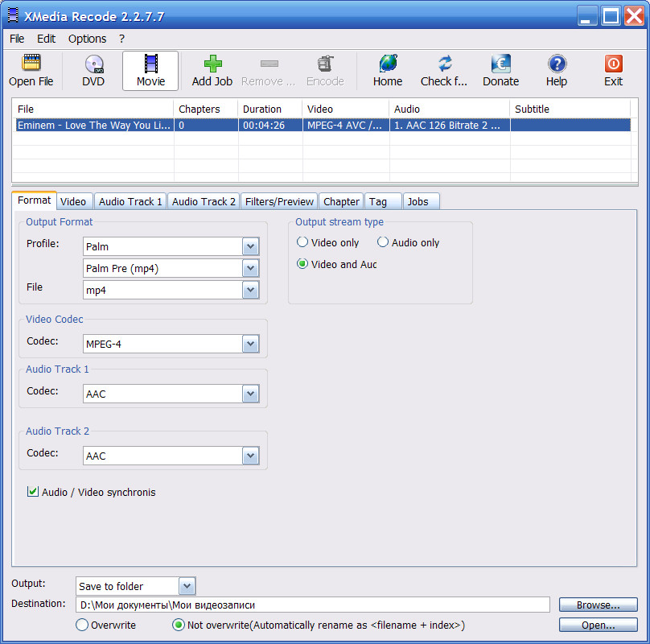The width and height of the screenshot is (650, 644).
Task: Toggle the Audio / Video synchronisation checkbox
Action: coord(33,492)
